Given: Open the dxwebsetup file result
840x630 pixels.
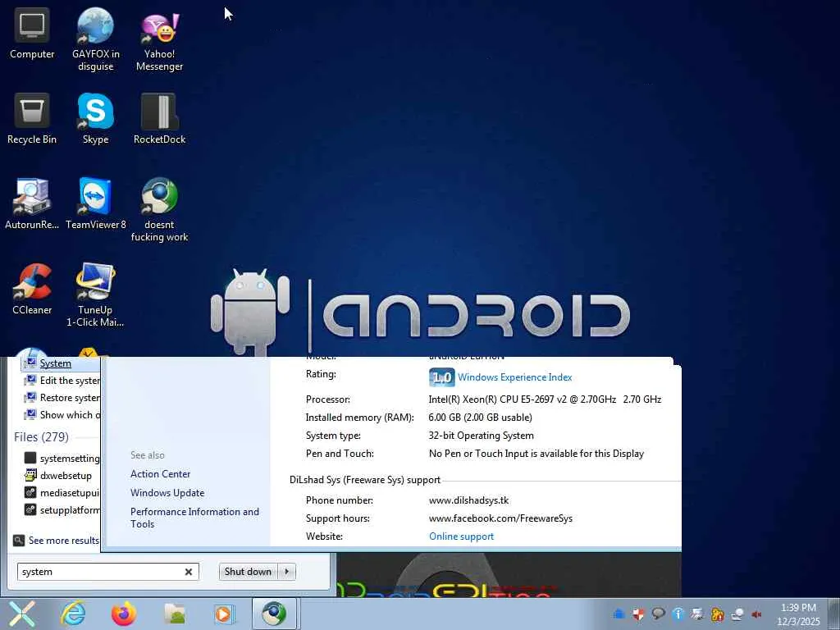Looking at the screenshot, I should coord(58,475).
